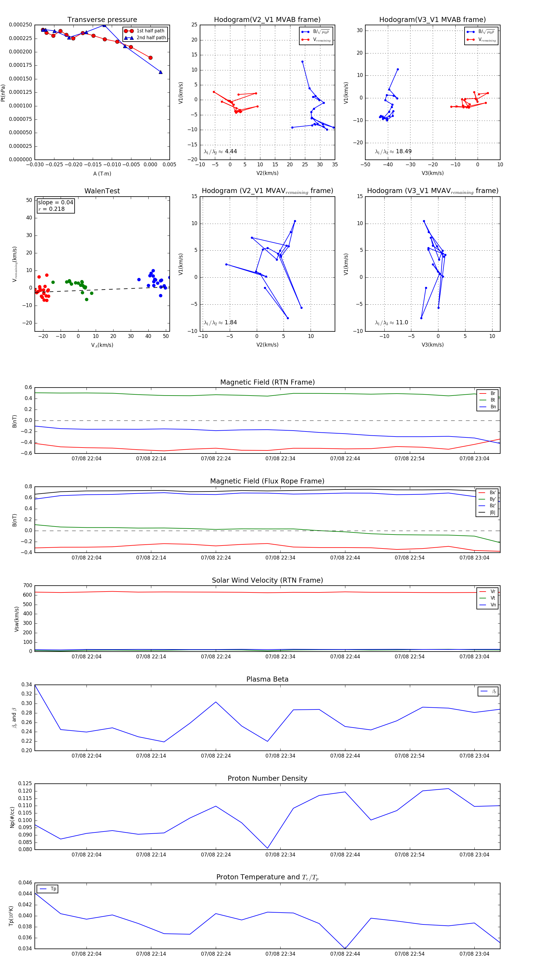Select the 'Tp' legend entry
Viewport: 535px width, 980px height.
click(x=48, y=889)
